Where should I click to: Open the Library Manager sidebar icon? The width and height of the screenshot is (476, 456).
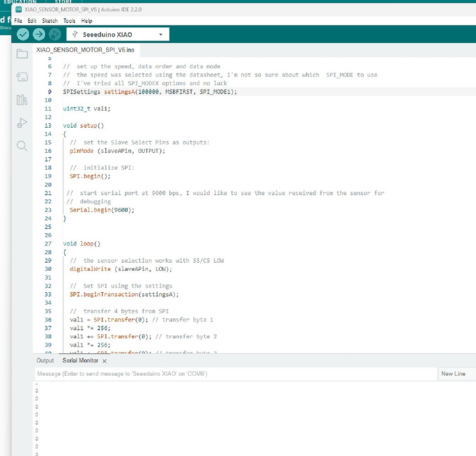coord(22,100)
